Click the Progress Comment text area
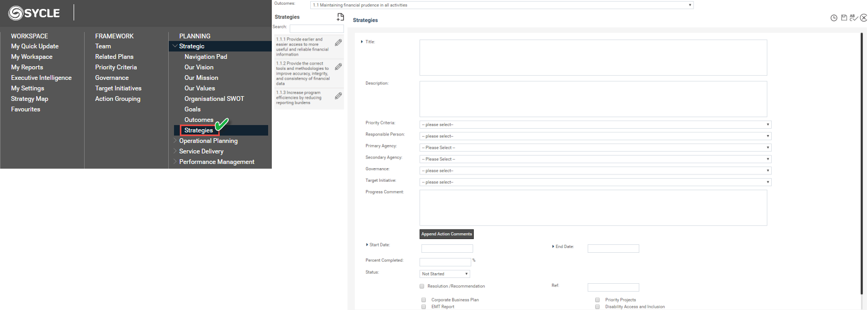Viewport: 868px width, 310px height. pos(593,208)
